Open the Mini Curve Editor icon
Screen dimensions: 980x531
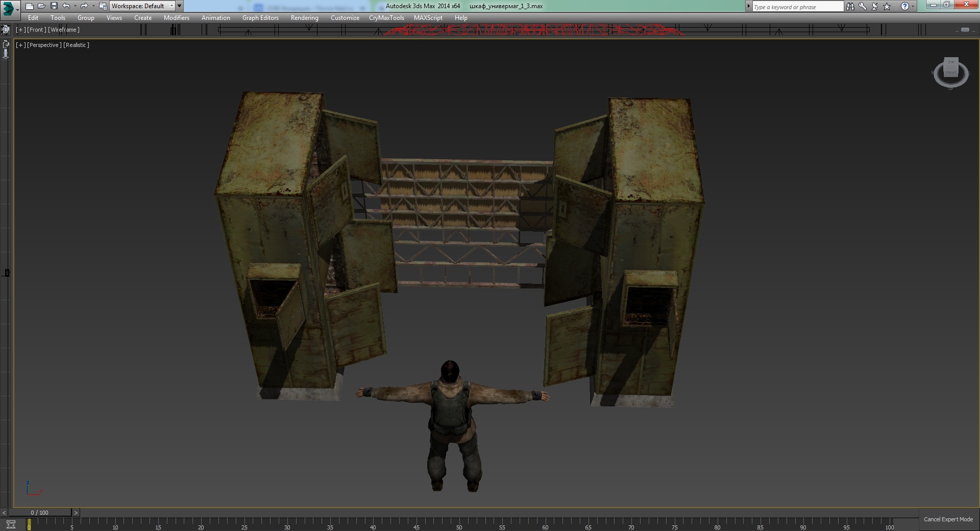(11, 524)
